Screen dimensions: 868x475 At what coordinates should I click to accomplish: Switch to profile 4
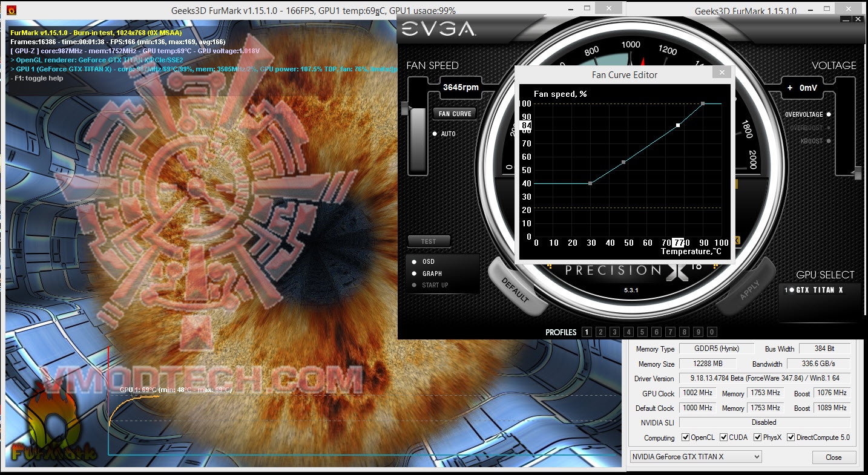628,332
